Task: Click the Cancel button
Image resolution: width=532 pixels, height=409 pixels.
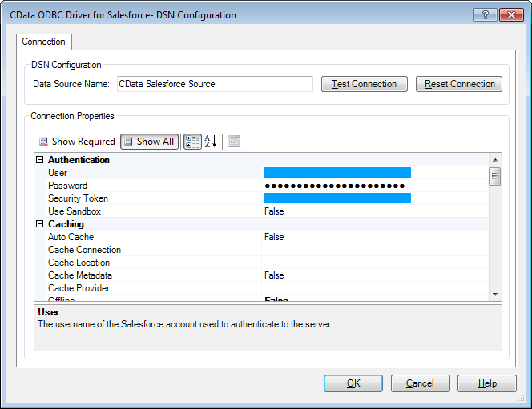Action: pyautogui.click(x=420, y=383)
